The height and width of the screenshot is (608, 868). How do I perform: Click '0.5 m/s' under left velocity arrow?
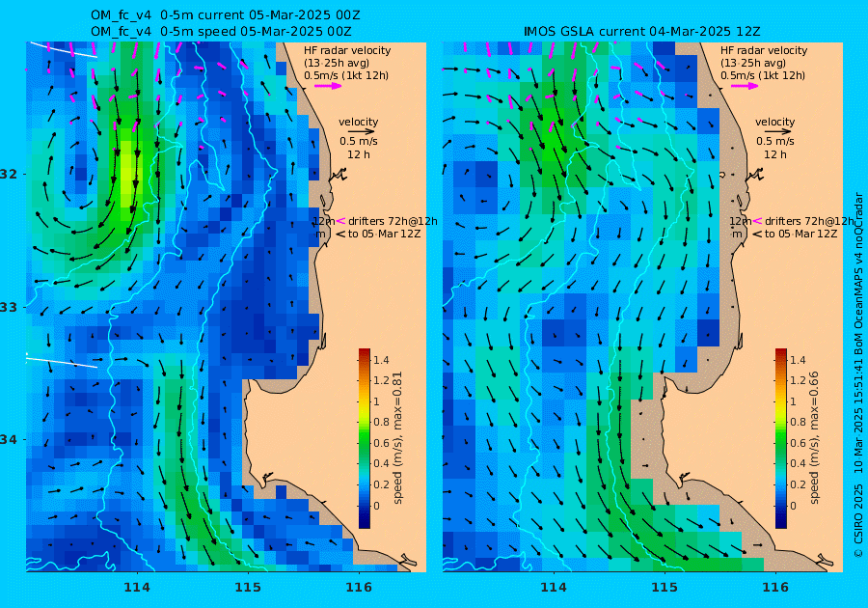[359, 141]
